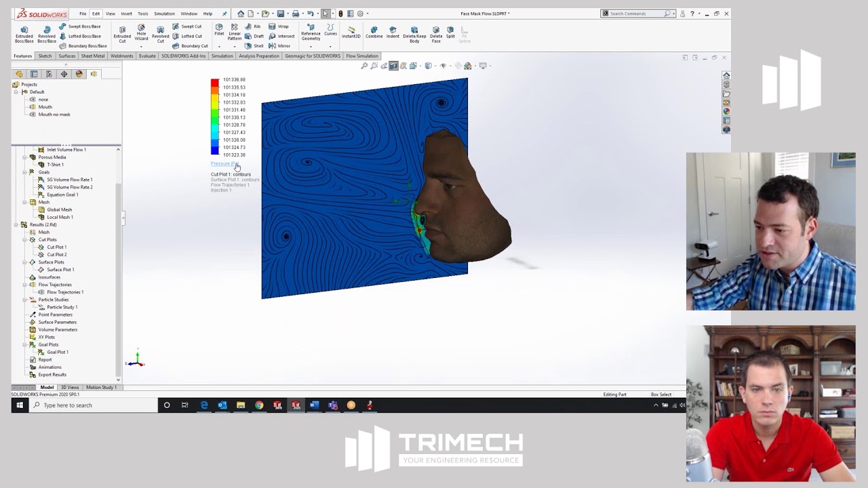Collapse the Surface Plots tree node
Image resolution: width=868 pixels, height=488 pixels.
pos(25,262)
